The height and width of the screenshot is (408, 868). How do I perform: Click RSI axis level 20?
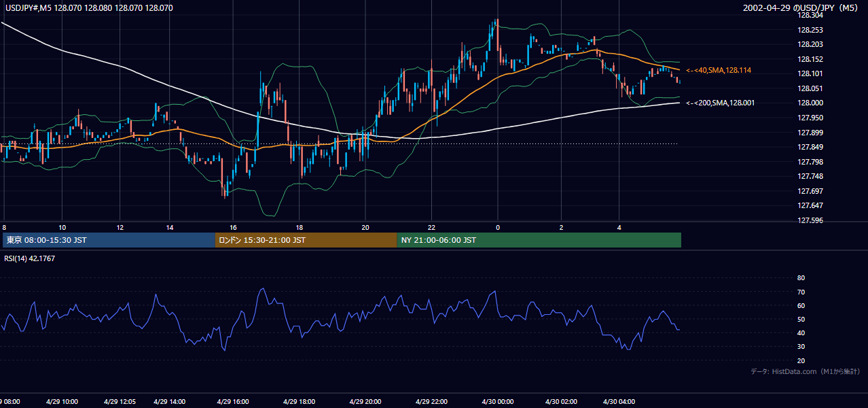click(x=801, y=360)
